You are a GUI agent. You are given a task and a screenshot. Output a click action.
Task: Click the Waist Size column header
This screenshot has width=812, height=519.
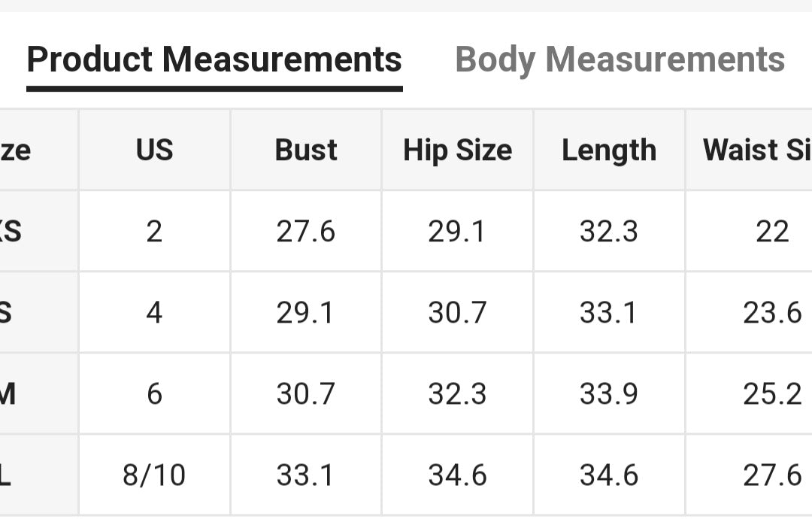point(756,150)
